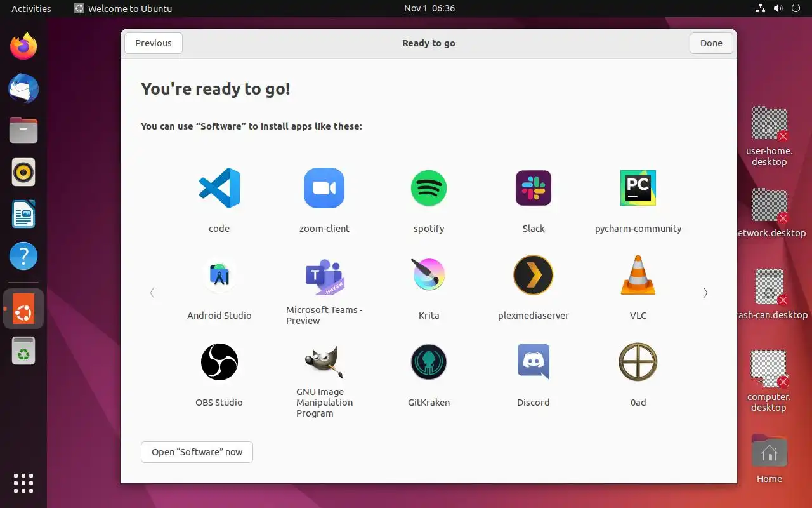Open the Android Studio app icon
Screen dimensions: 812x508
(219, 275)
